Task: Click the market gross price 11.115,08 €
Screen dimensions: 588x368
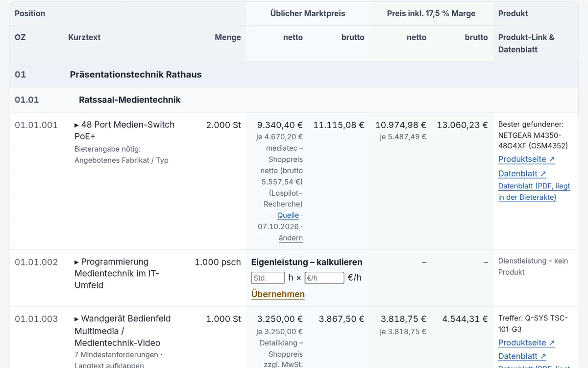Action: (x=339, y=125)
